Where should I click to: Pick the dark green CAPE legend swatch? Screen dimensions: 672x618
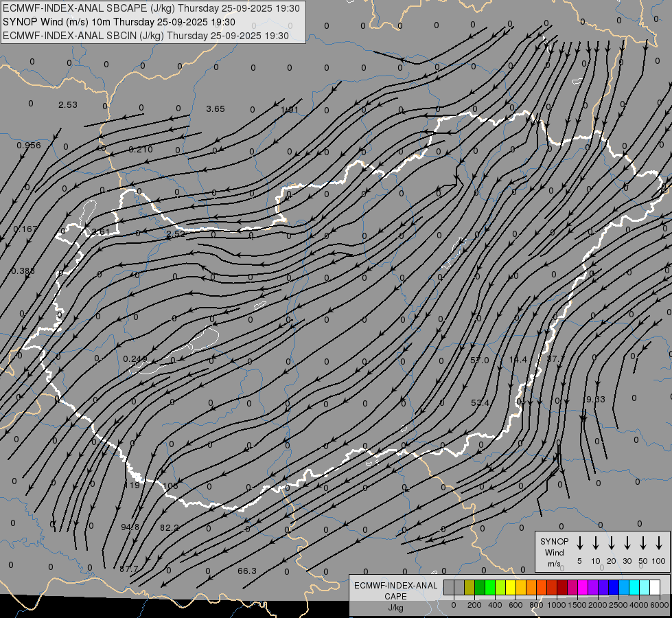point(480,588)
